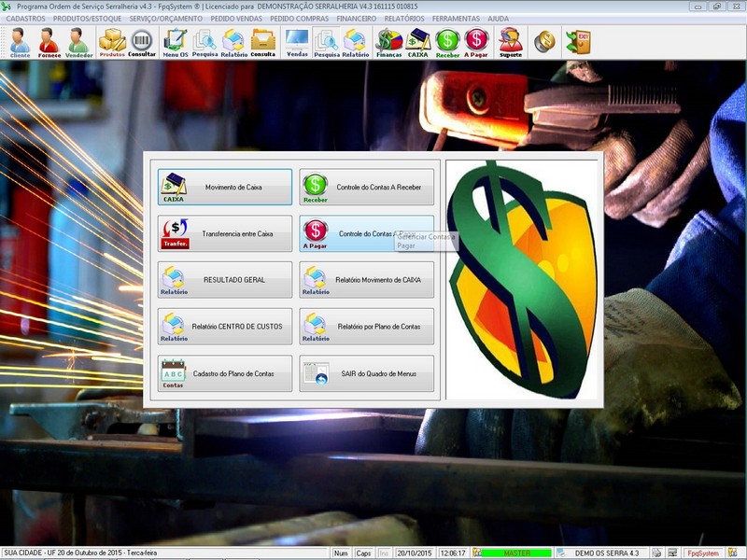Open Menu OS toolbar icon
The width and height of the screenshot is (747, 560).
[175, 42]
